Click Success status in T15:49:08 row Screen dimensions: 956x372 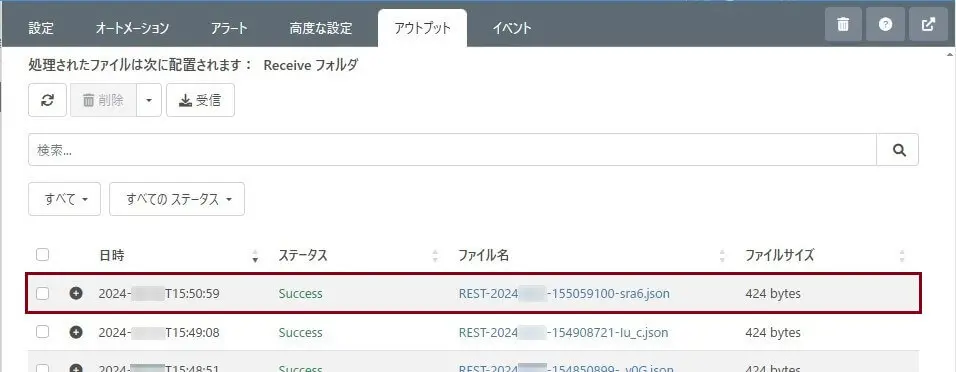301,332
